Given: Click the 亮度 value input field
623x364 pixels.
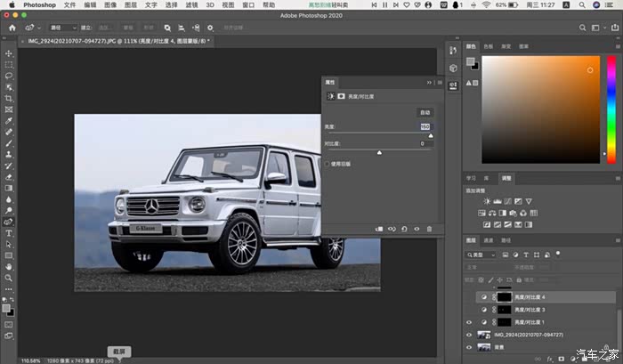Looking at the screenshot, I should coord(425,127).
